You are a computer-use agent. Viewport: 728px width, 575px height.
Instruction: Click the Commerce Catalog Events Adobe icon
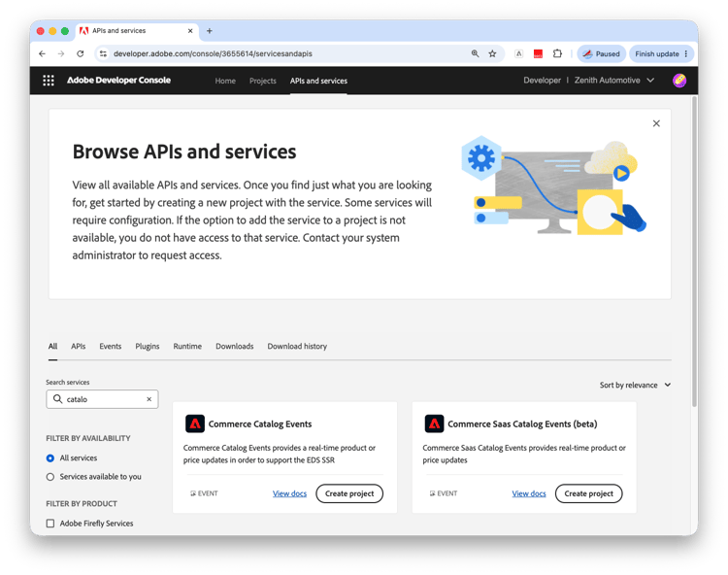[x=195, y=424]
